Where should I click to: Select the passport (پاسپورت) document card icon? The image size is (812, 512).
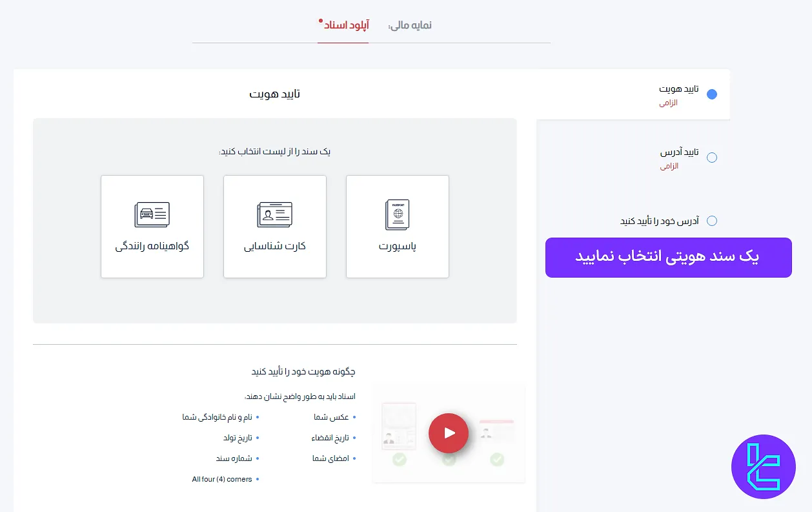(x=397, y=214)
